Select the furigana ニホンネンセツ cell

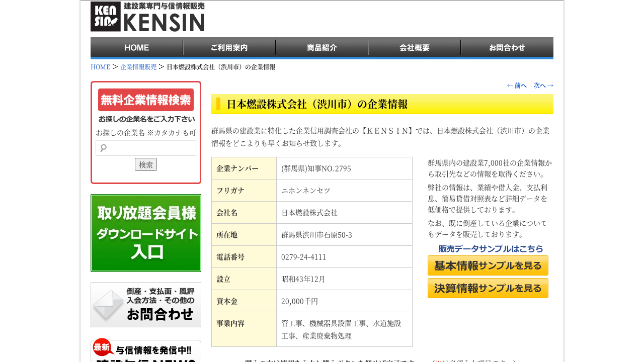click(344, 191)
